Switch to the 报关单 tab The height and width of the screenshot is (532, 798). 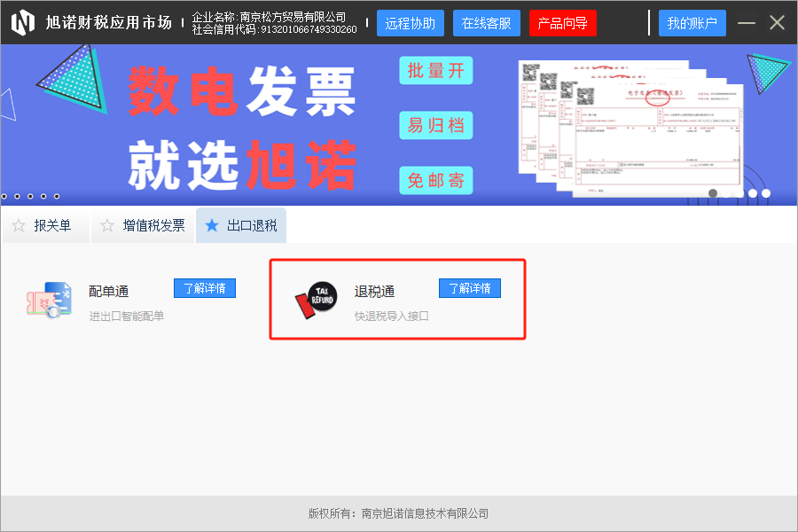pos(46,225)
